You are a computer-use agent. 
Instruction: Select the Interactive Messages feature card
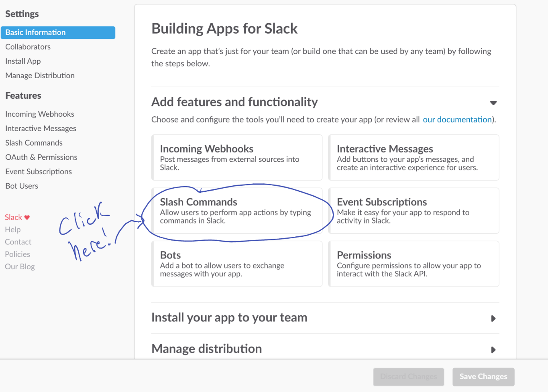point(414,157)
